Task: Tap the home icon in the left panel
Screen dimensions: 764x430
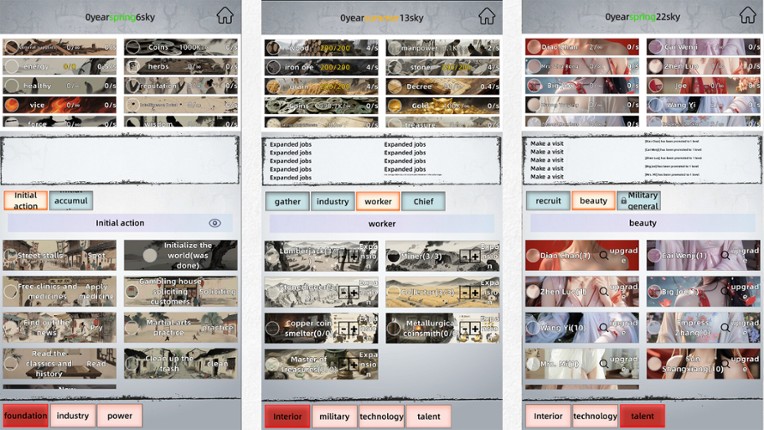Action: point(225,16)
